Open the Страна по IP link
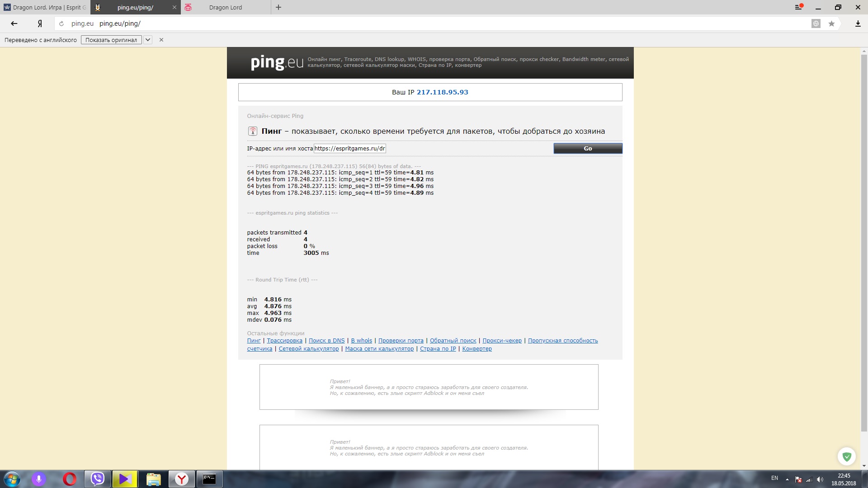Viewport: 868px width, 488px height. (438, 349)
